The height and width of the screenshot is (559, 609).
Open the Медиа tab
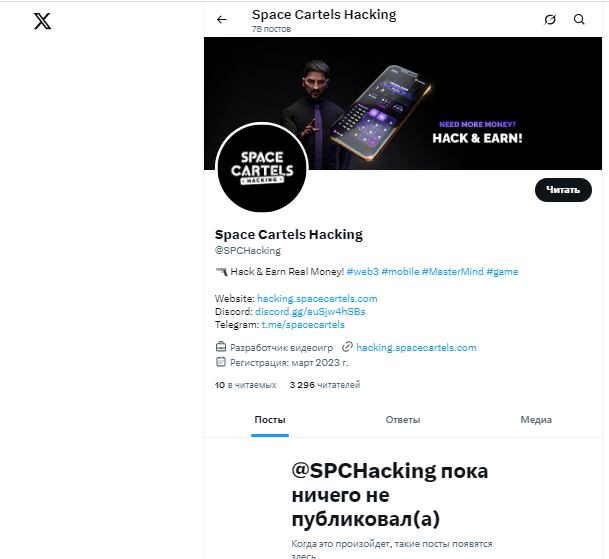pyautogui.click(x=536, y=420)
